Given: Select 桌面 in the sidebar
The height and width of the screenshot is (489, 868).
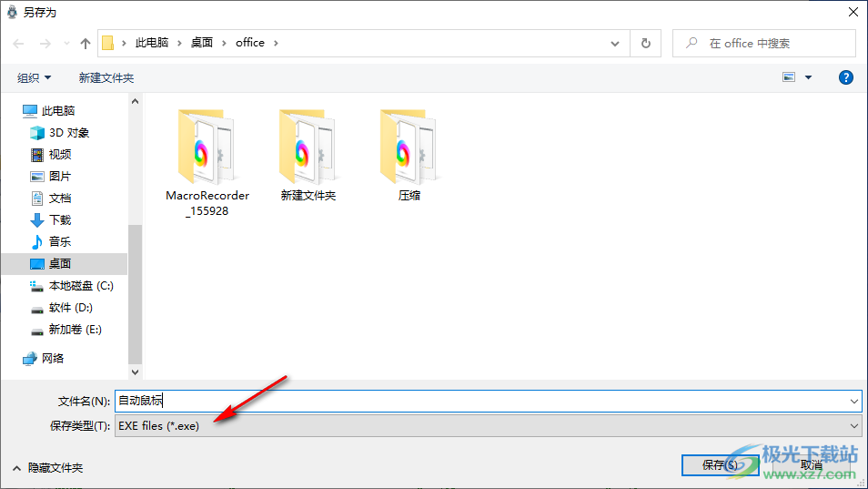Looking at the screenshot, I should tap(64, 263).
